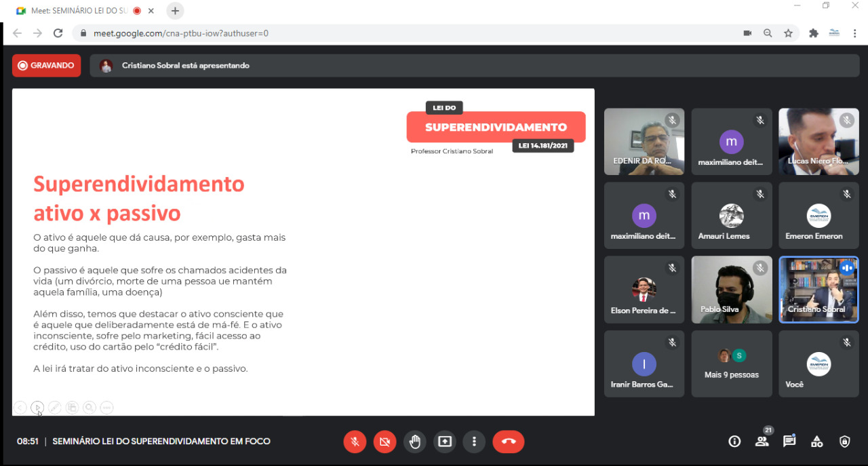This screenshot has height=466, width=868.
Task: Open the more options three-dot menu
Action: (474, 442)
